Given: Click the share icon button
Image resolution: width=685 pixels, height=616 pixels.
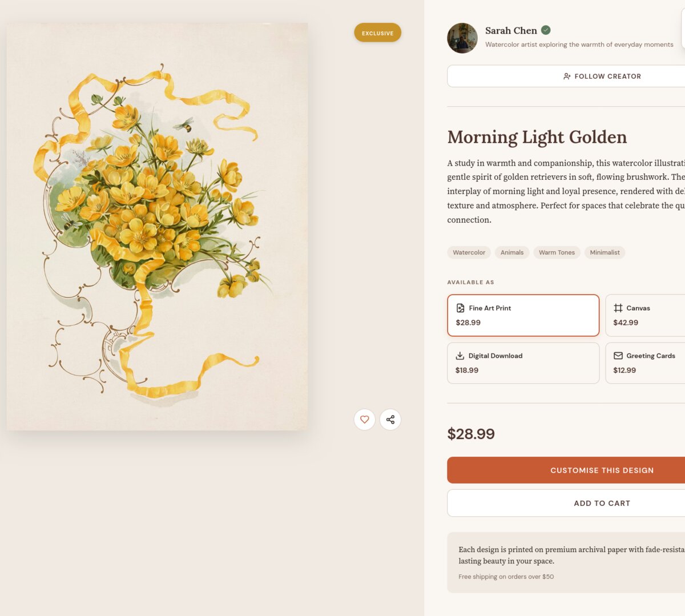Looking at the screenshot, I should [390, 420].
